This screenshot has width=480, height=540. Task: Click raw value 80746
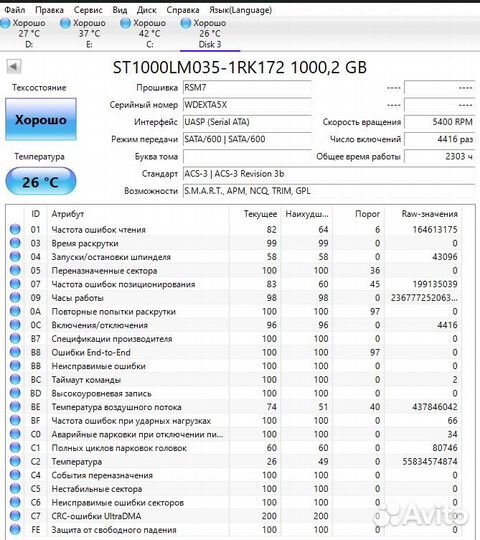point(445,448)
